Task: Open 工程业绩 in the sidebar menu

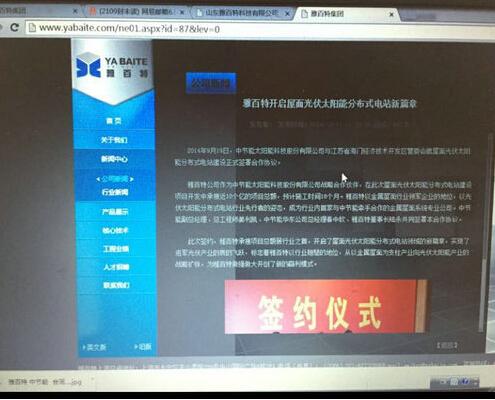Action: 116,249
